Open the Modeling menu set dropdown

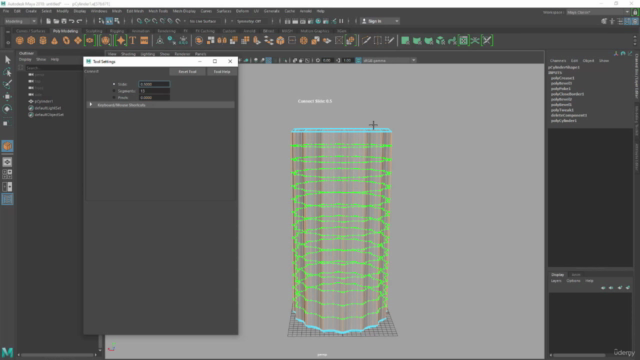[x=20, y=21]
